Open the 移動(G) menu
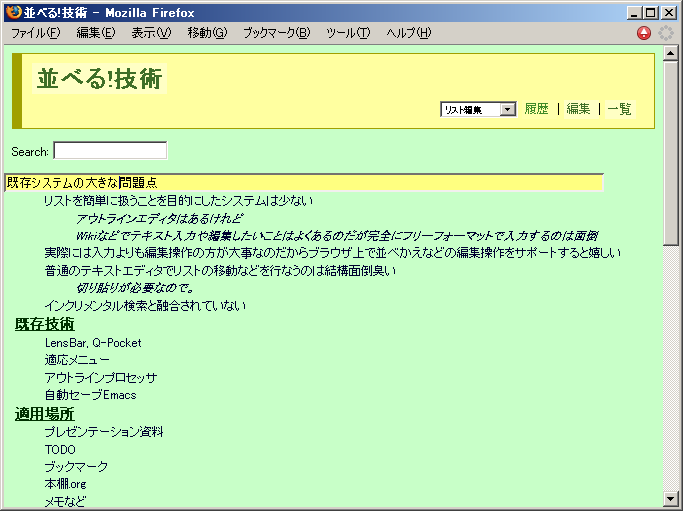683x511 pixels. click(207, 33)
